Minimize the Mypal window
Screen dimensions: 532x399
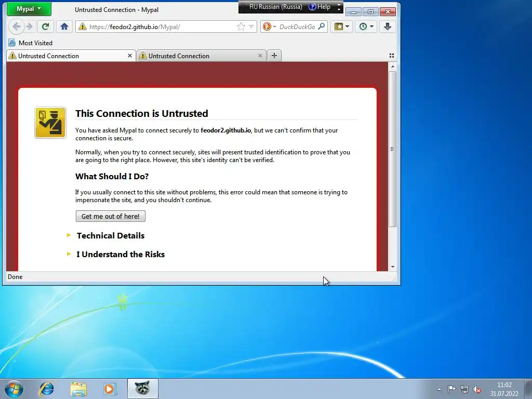(x=353, y=12)
